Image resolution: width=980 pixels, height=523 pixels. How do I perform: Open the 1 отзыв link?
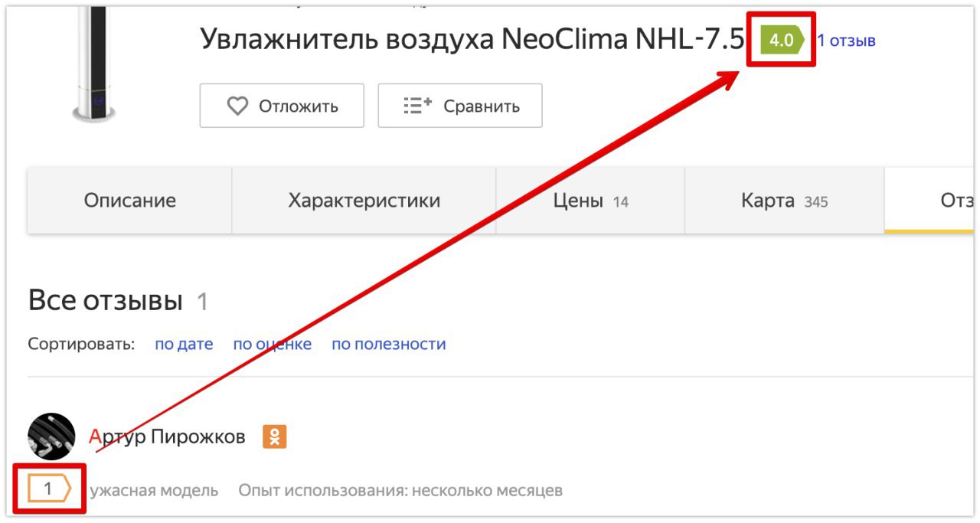[846, 40]
